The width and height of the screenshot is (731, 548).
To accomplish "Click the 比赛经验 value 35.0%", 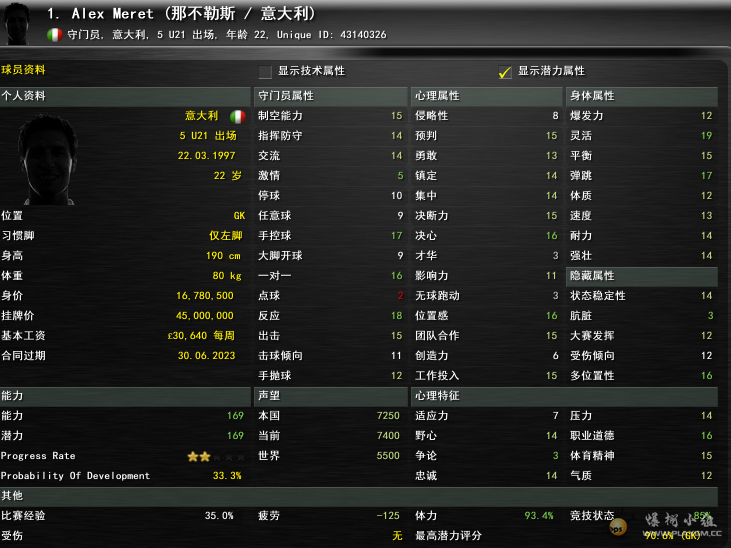I will click(x=219, y=516).
